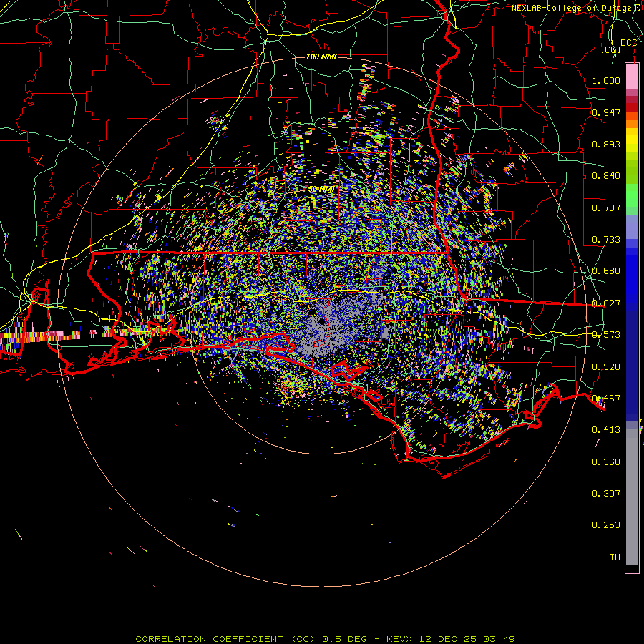The image size is (644, 644).
Task: Click the [CC] legend unit label
Action: 610,49
